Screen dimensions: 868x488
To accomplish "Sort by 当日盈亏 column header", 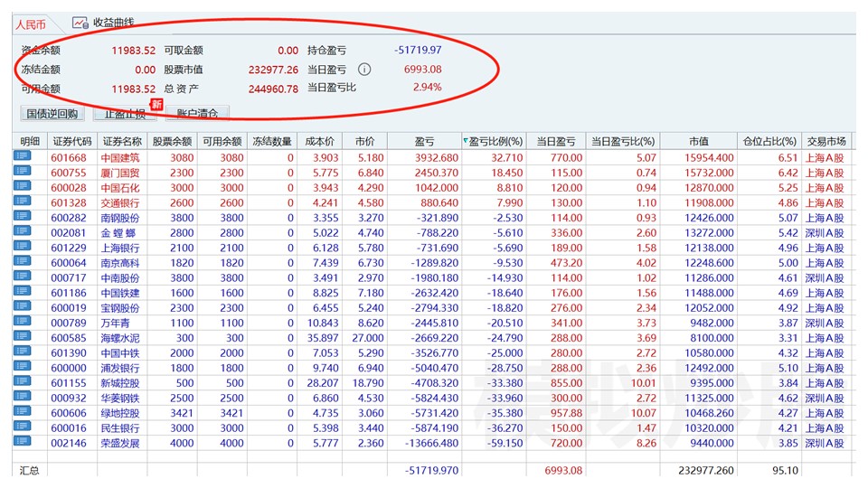I will 556,142.
